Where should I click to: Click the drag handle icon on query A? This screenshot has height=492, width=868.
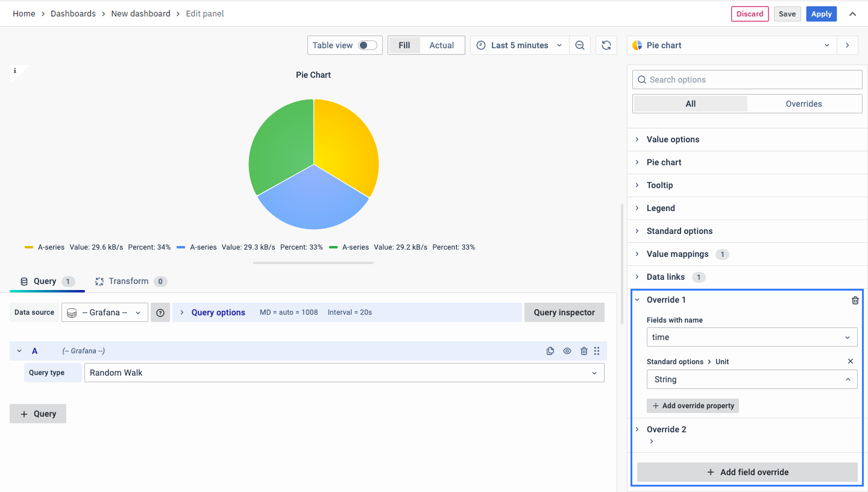coord(597,351)
